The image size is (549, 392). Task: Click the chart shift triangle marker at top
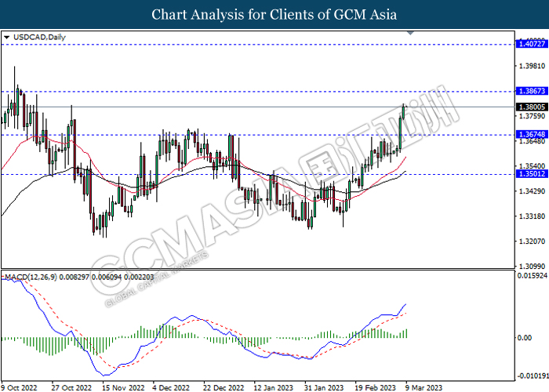pyautogui.click(x=410, y=33)
